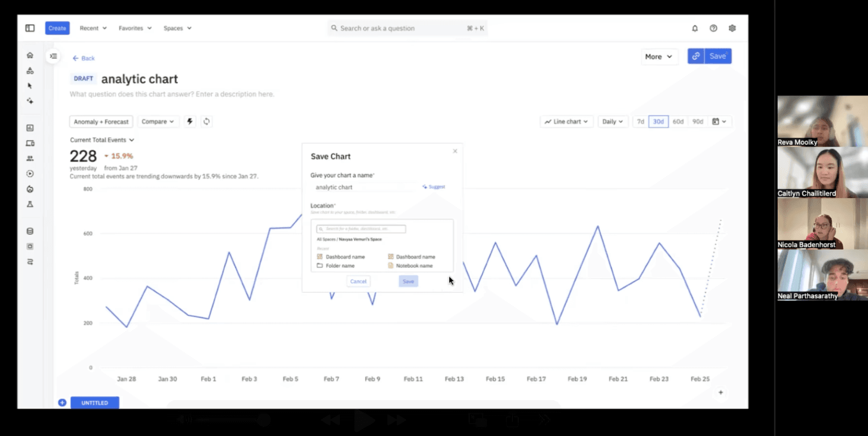Screen dimensions: 868x436
Task: Select the 30d time range
Action: (658, 122)
